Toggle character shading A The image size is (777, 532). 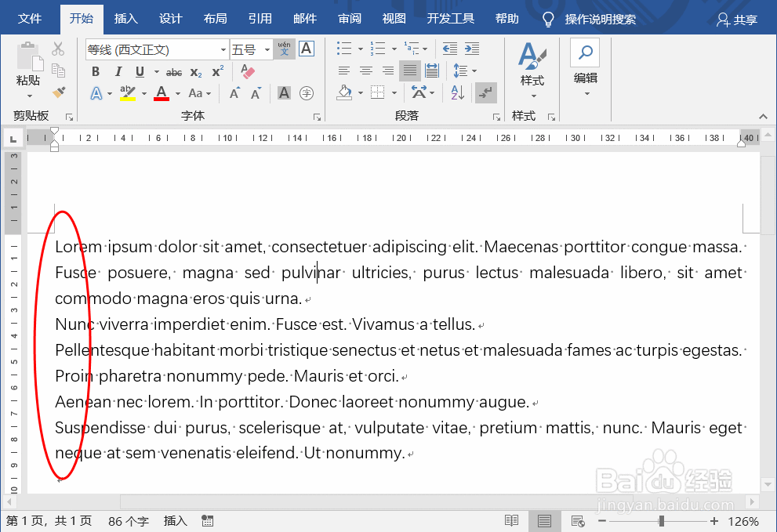tap(284, 93)
